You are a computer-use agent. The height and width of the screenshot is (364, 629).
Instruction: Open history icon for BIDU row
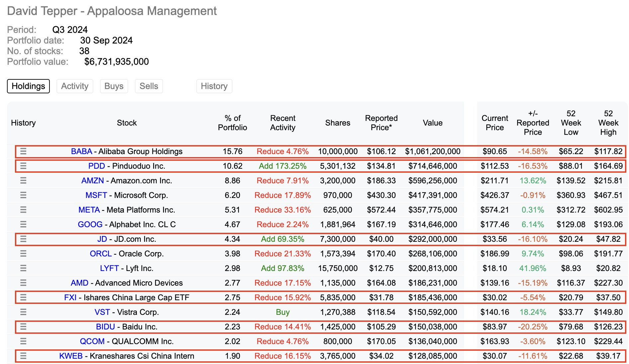click(23, 327)
